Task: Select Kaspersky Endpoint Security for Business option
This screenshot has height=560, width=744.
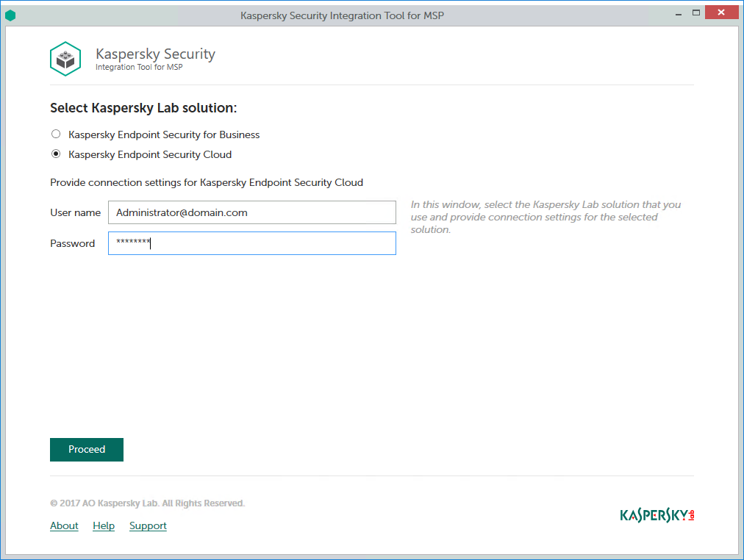Action: pyautogui.click(x=56, y=134)
